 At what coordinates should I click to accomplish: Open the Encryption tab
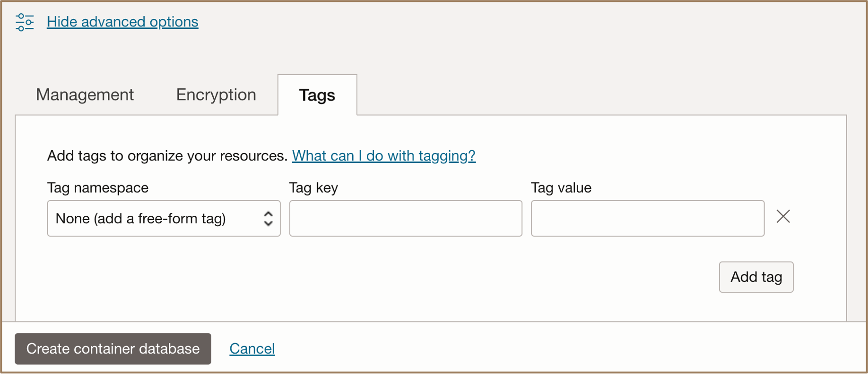pos(216,95)
